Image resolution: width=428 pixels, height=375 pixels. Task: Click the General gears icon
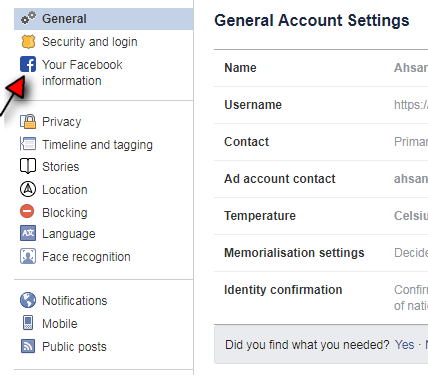click(28, 18)
